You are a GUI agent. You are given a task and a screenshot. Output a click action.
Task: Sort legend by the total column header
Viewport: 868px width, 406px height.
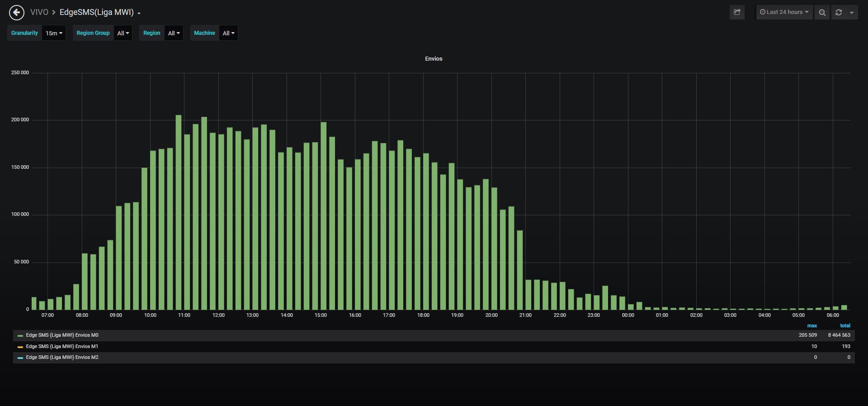[845, 326]
